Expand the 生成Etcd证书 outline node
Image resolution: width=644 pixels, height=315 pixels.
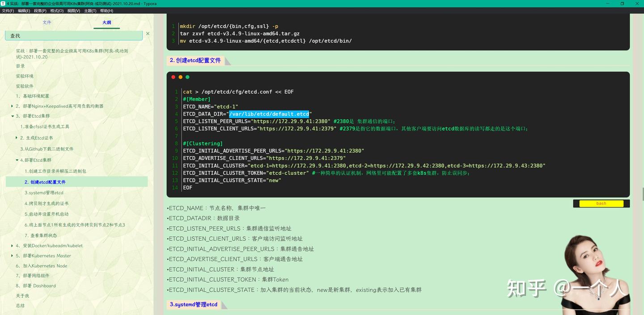pos(17,138)
